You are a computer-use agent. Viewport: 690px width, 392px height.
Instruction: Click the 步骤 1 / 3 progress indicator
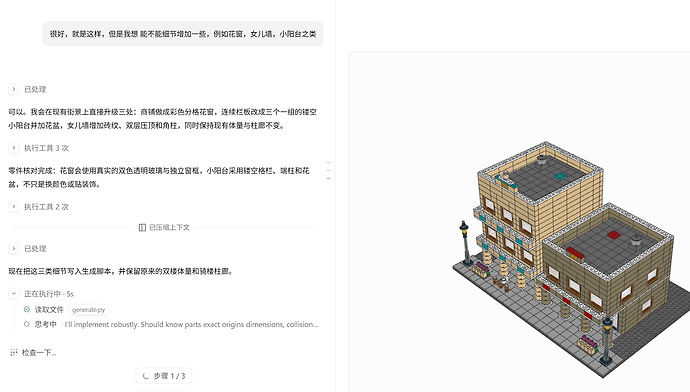coord(163,376)
